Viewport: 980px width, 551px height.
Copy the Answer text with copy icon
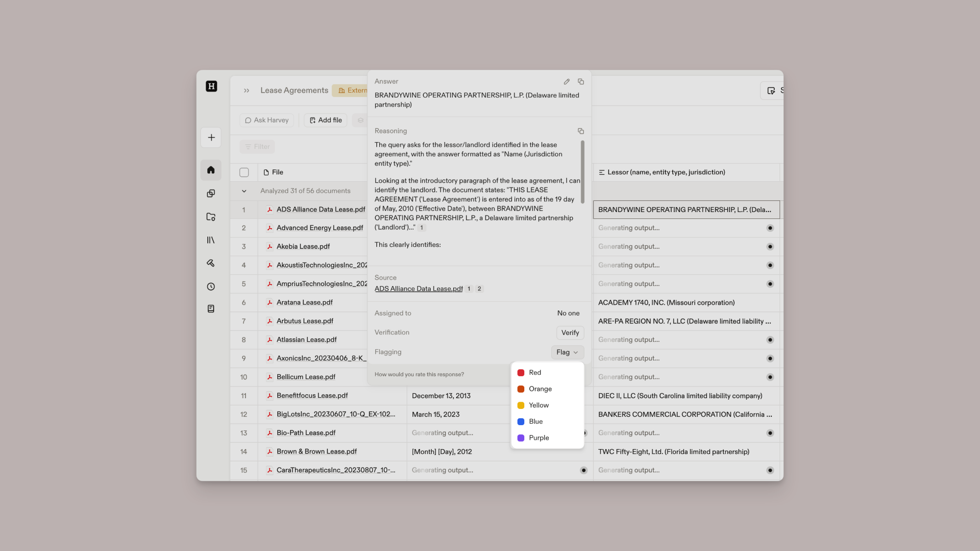click(x=581, y=82)
